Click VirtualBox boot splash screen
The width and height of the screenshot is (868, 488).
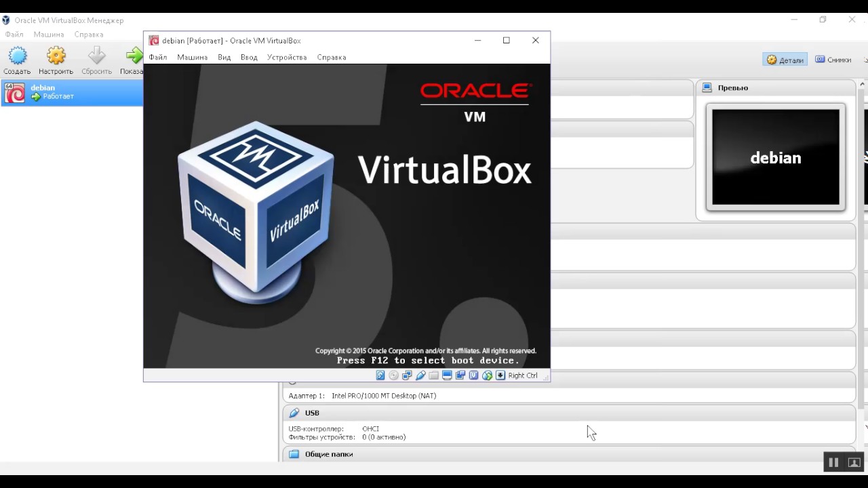347,216
